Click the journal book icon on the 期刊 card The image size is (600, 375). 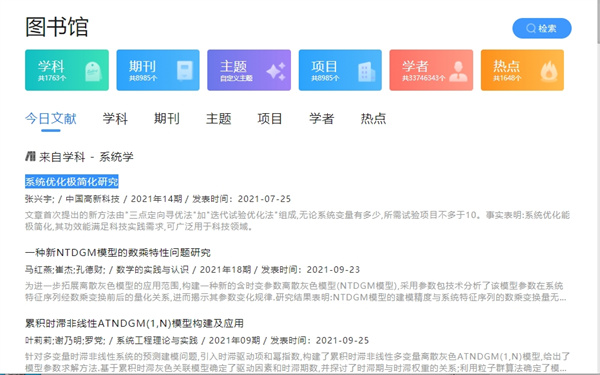click(x=185, y=71)
